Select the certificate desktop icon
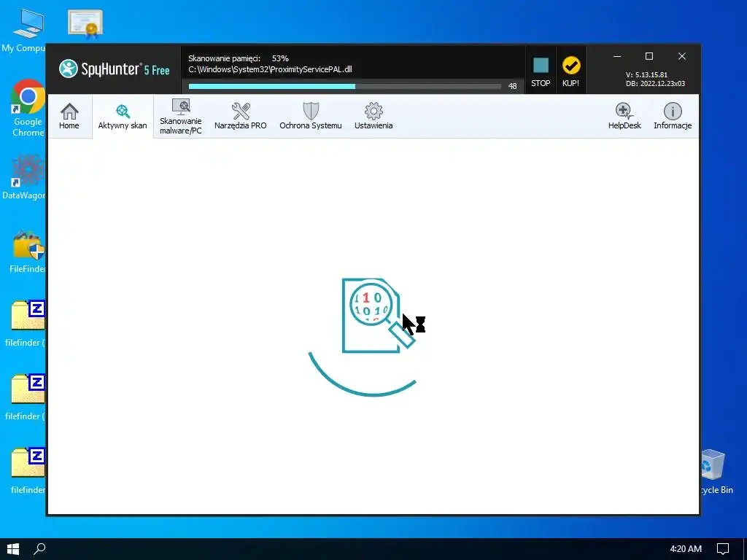 (85, 24)
